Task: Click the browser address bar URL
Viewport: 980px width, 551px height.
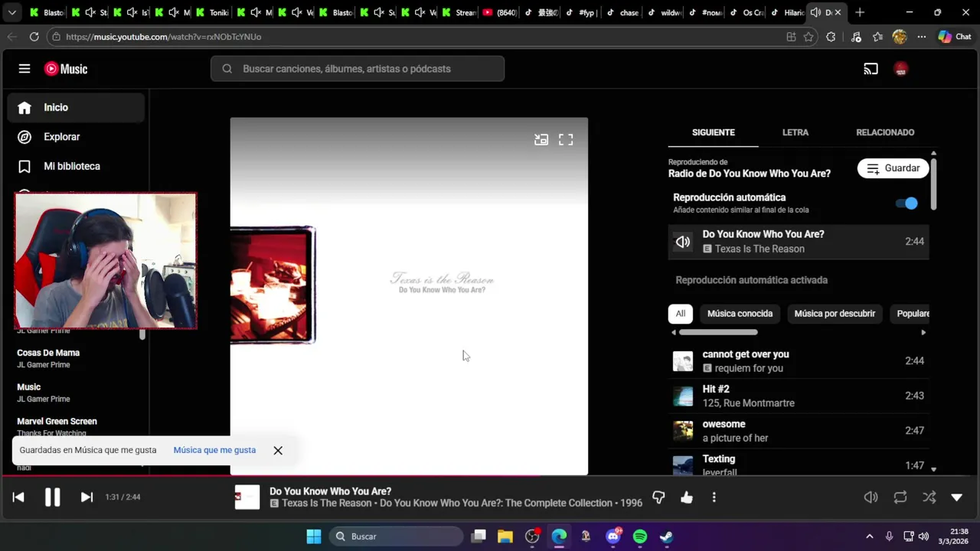Action: coord(163,37)
